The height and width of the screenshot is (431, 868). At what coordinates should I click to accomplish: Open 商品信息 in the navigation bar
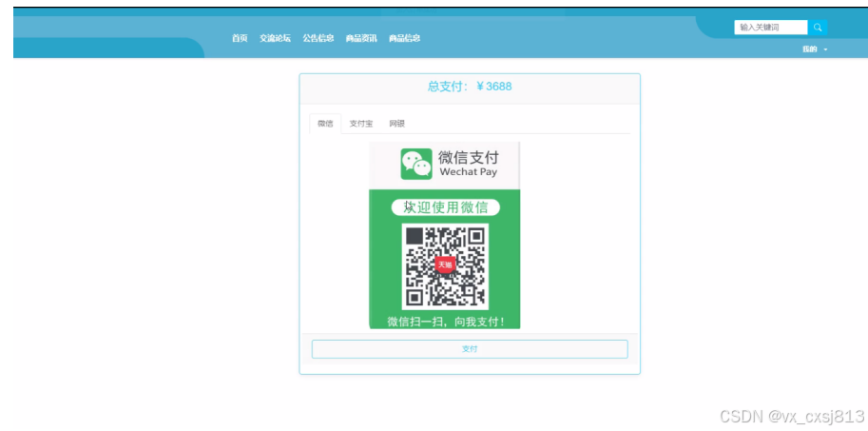405,38
